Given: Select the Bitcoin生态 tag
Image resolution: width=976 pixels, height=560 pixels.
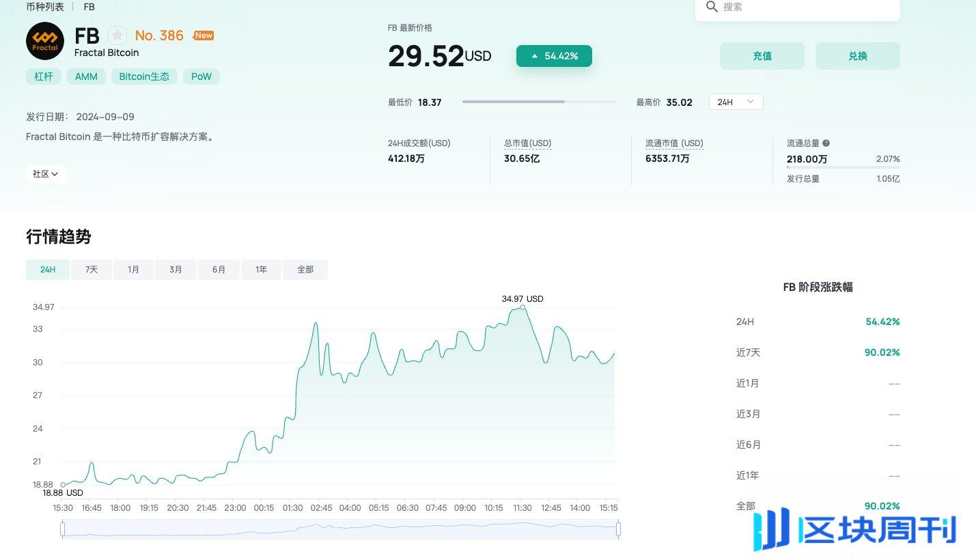Looking at the screenshot, I should point(144,76).
